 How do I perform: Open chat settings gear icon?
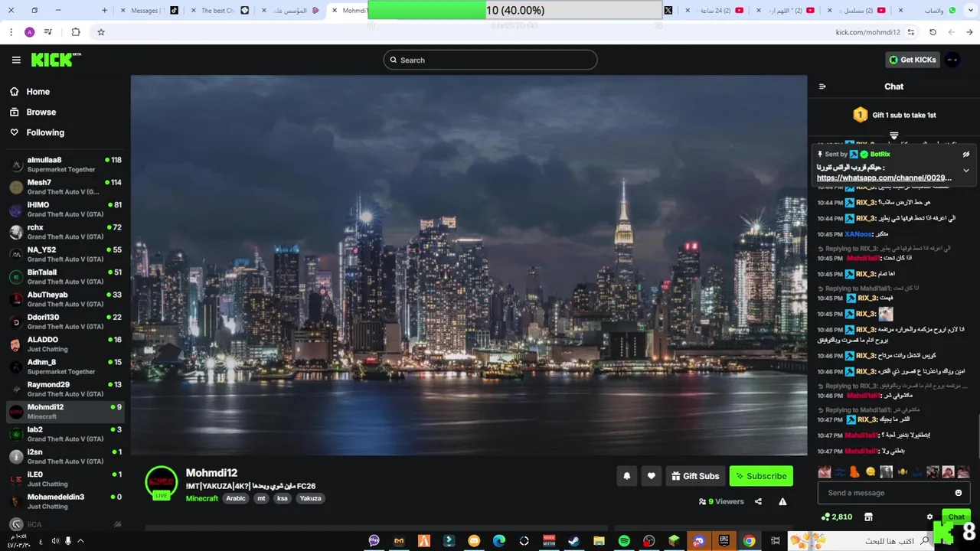(929, 517)
